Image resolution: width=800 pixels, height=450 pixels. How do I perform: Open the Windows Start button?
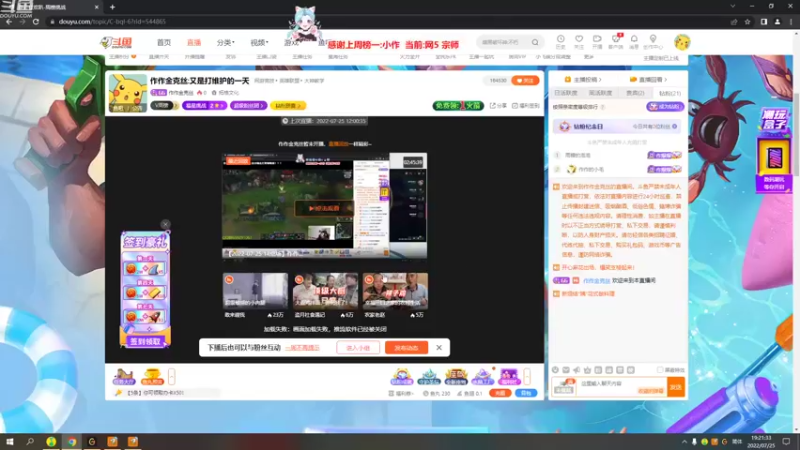[10, 442]
